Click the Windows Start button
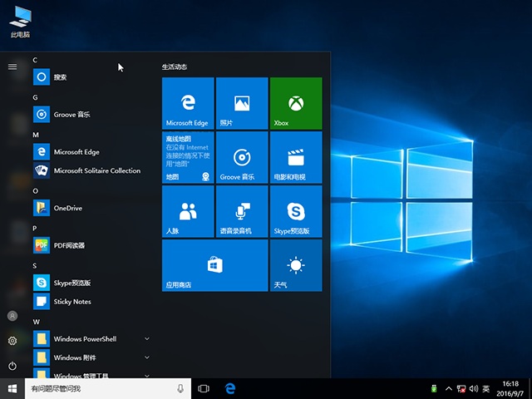 pyautogui.click(x=12, y=388)
